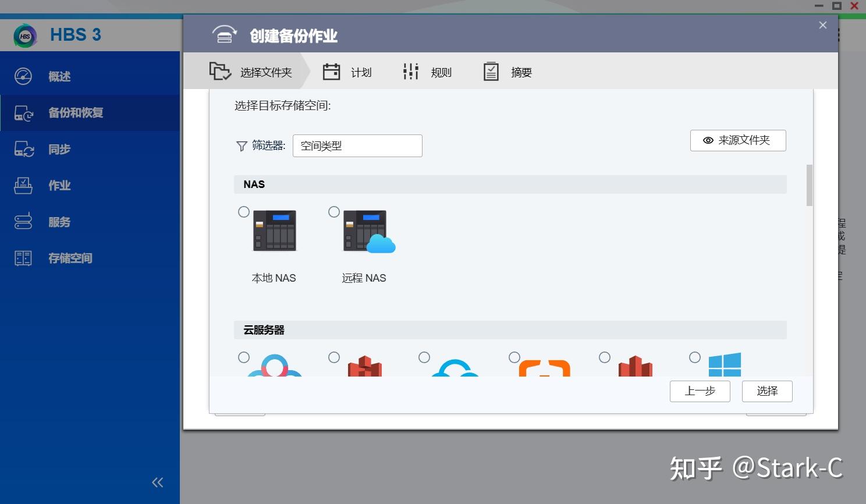Open the 同步 sidebar icon
This screenshot has width=866, height=504.
click(x=23, y=149)
